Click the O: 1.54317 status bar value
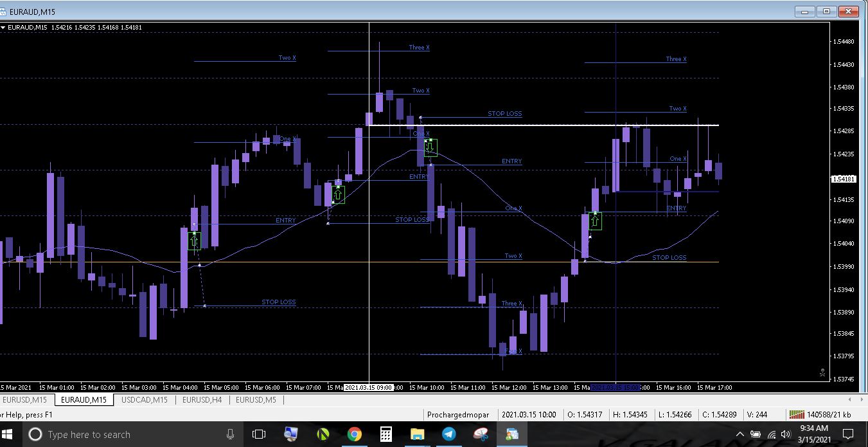The width and height of the screenshot is (868, 447). 585,415
